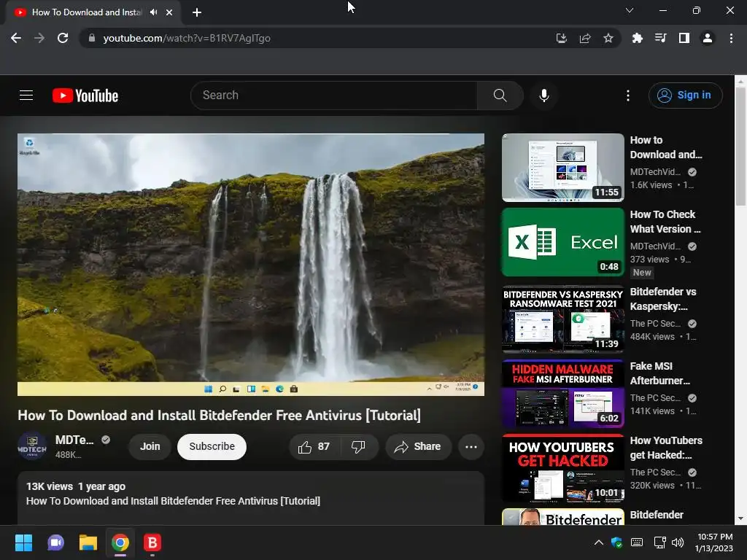Click the scrollbar down arrow

pos(740,518)
